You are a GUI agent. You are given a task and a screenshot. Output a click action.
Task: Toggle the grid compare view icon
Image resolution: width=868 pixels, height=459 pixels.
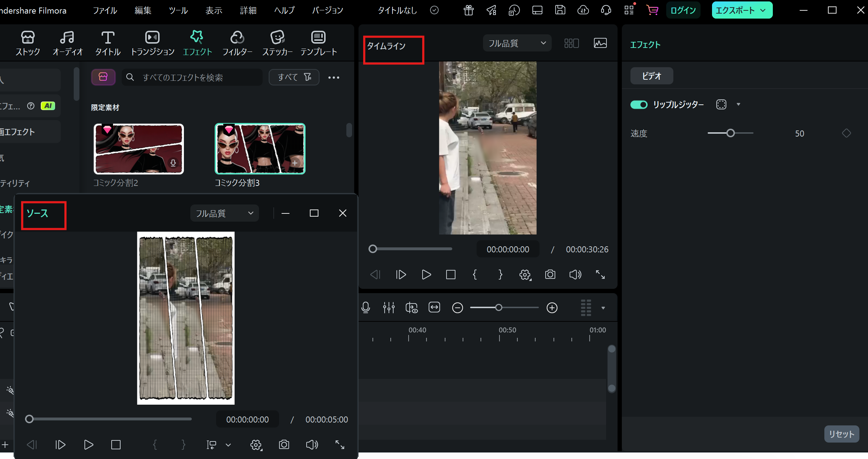click(572, 43)
